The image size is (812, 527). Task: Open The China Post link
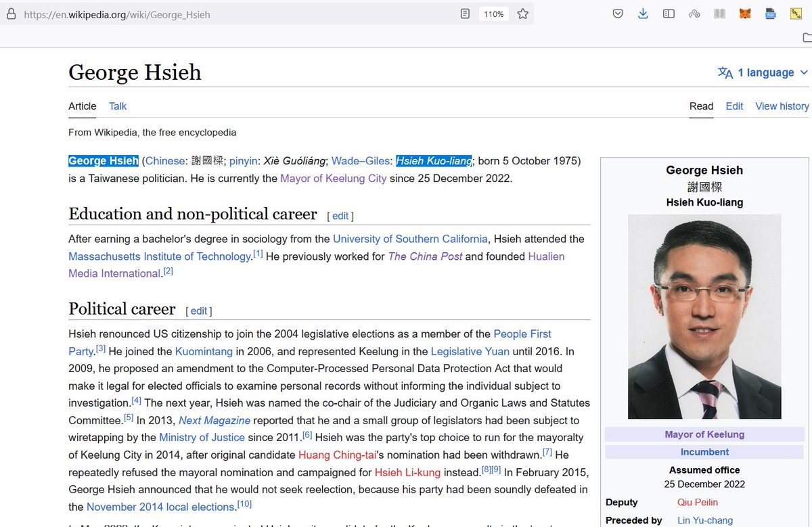coord(425,256)
